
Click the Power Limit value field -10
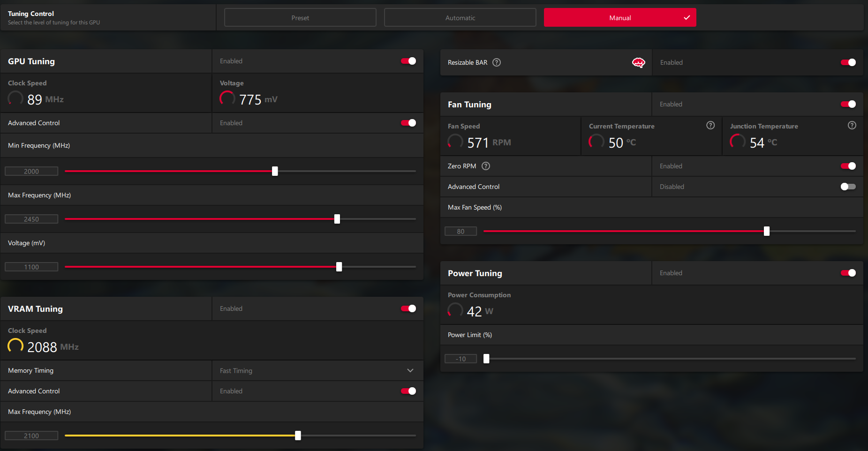point(460,359)
